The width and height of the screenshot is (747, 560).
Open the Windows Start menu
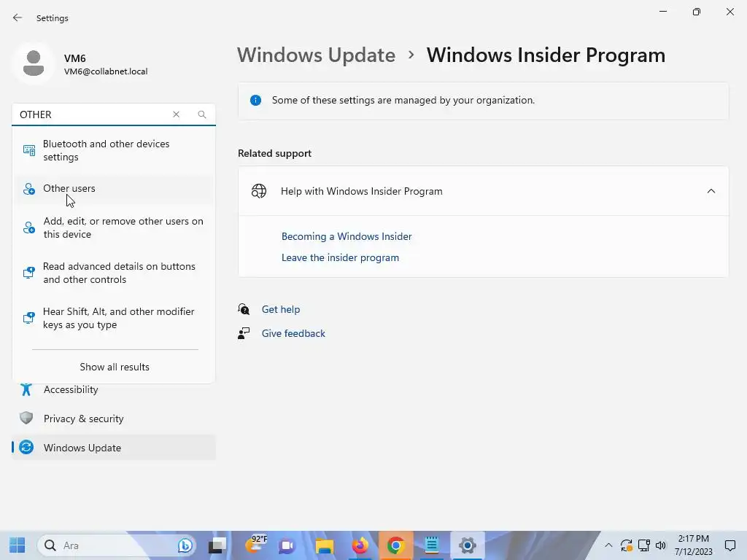click(x=18, y=545)
